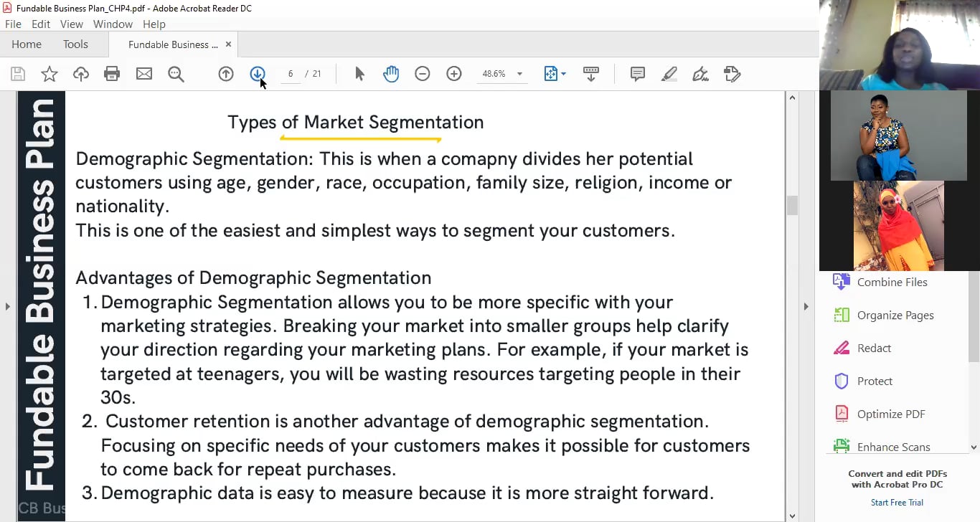The image size is (980, 522).
Task: Click the document scrollbar down arrow
Action: [792, 516]
